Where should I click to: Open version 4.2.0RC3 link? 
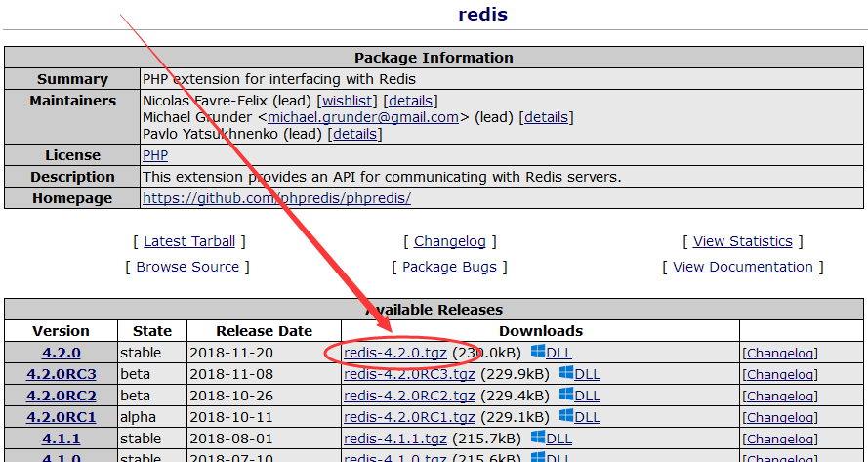(x=61, y=374)
